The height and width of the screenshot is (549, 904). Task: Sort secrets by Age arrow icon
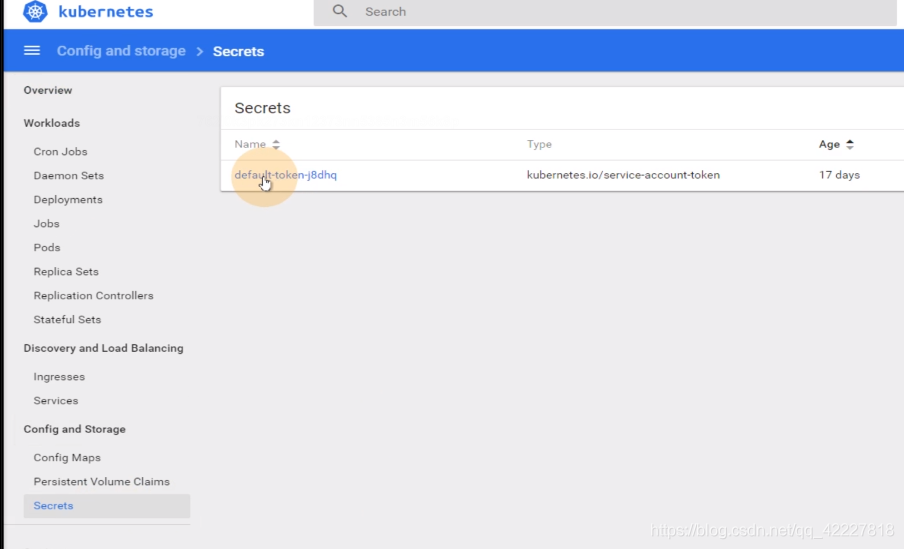(850, 144)
